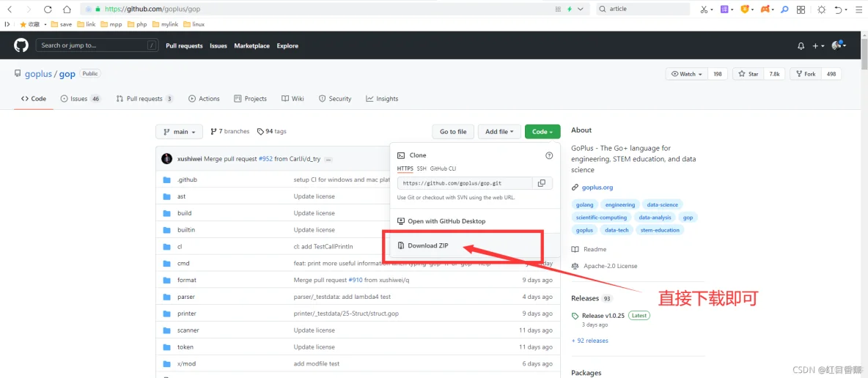Click Open with GitHub Desktop
Viewport: 868px width, 378px height.
coord(446,220)
